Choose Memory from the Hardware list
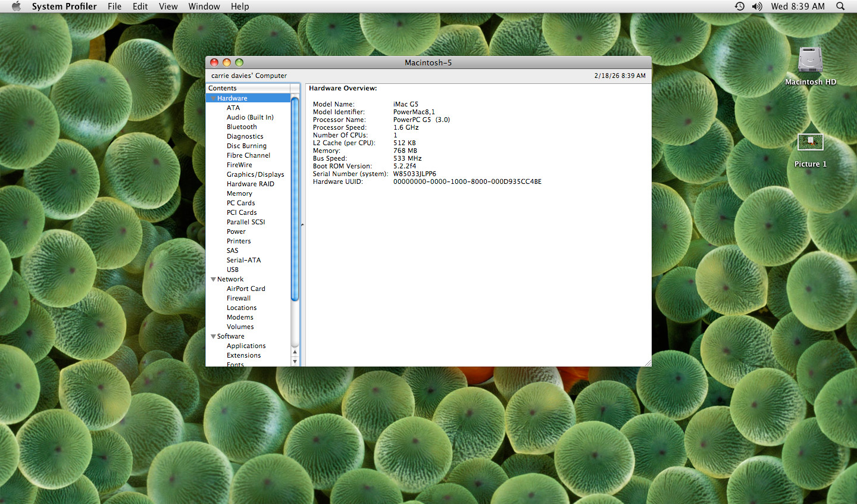This screenshot has width=857, height=504. (x=239, y=193)
